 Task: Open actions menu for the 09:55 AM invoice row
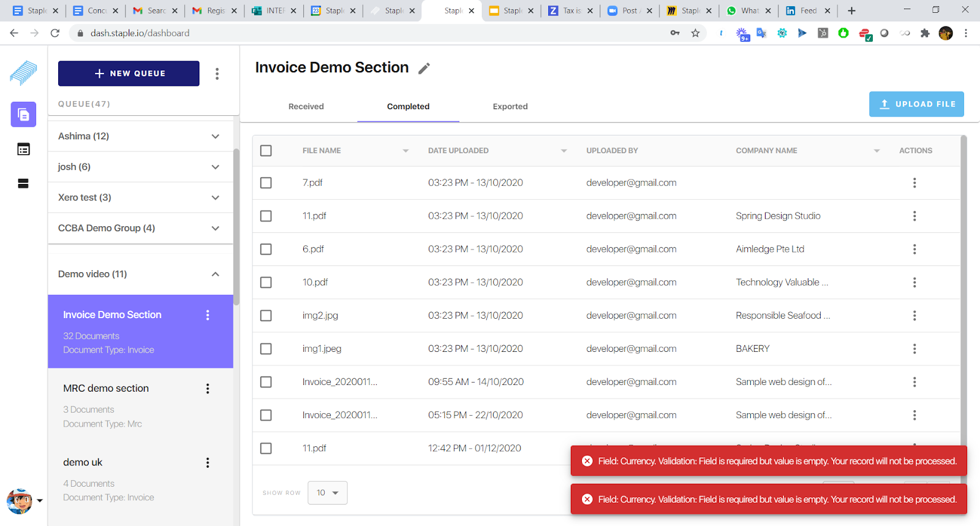coord(914,381)
